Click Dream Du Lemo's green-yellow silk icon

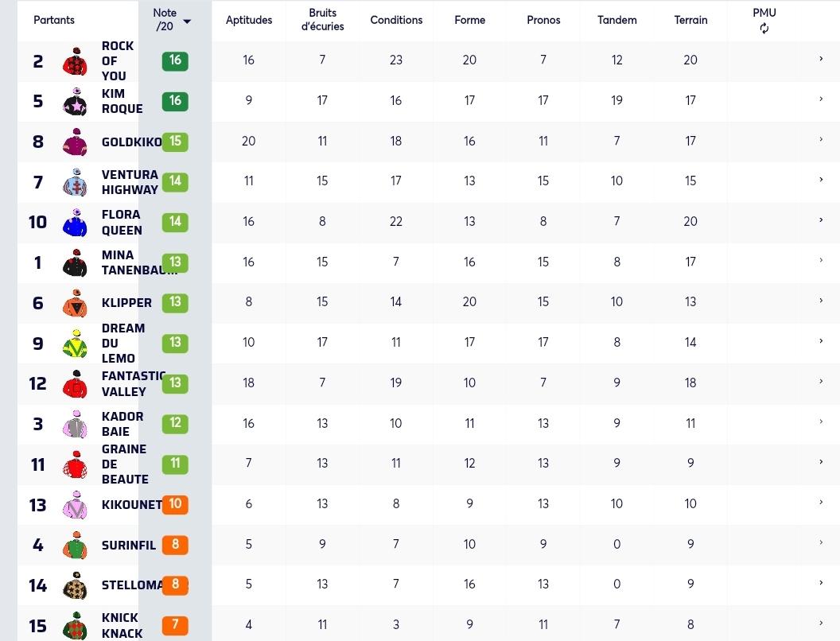pos(75,344)
